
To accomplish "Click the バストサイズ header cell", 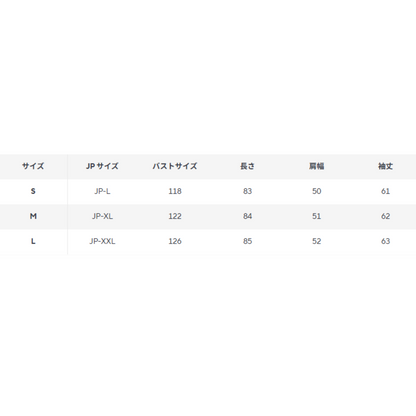I will tap(175, 166).
